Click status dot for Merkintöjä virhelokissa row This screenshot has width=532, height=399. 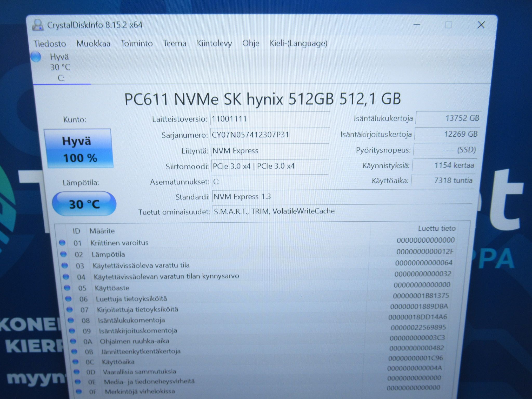pos(79,391)
